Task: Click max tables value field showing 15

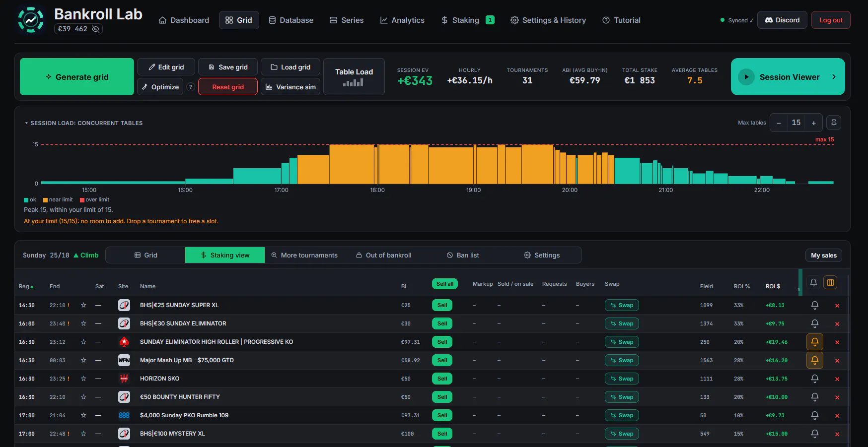Action: (x=796, y=123)
